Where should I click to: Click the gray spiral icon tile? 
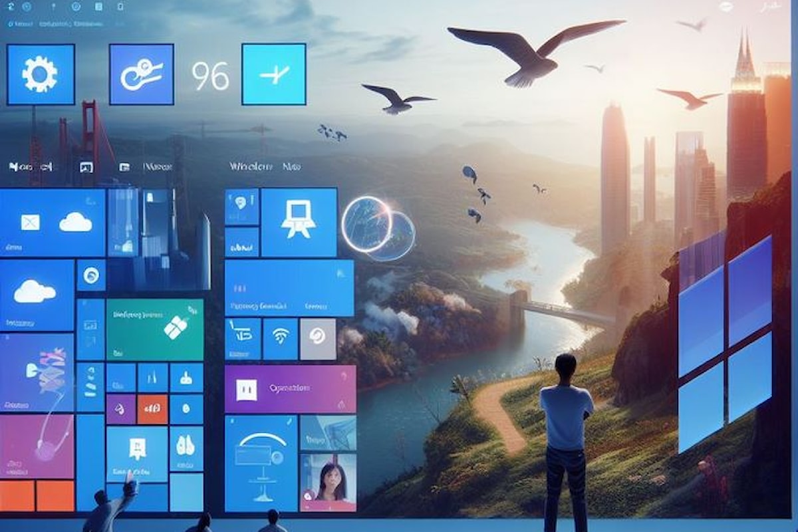(x=318, y=338)
